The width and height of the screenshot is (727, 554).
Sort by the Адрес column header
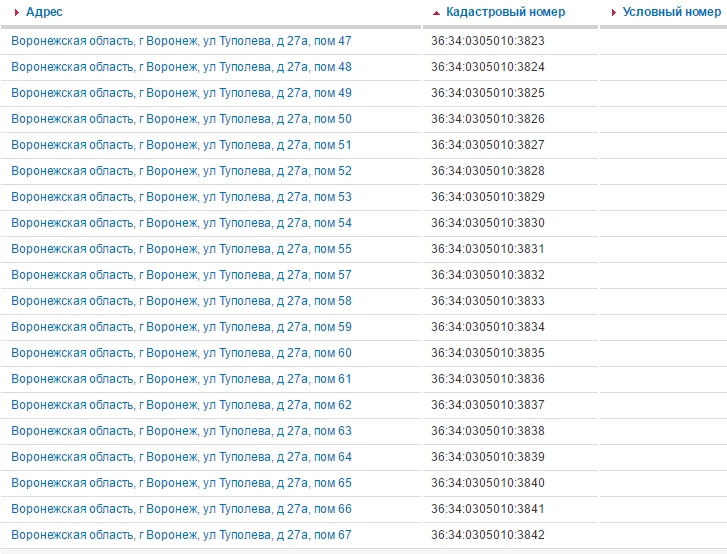coord(44,12)
